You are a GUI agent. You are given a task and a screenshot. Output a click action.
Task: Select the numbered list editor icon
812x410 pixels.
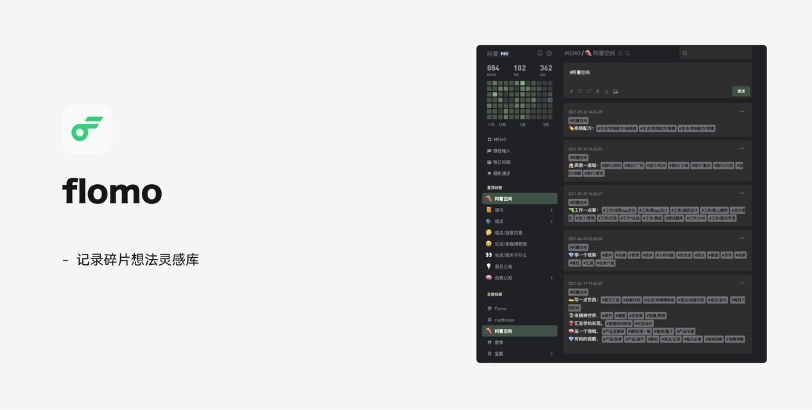[589, 91]
